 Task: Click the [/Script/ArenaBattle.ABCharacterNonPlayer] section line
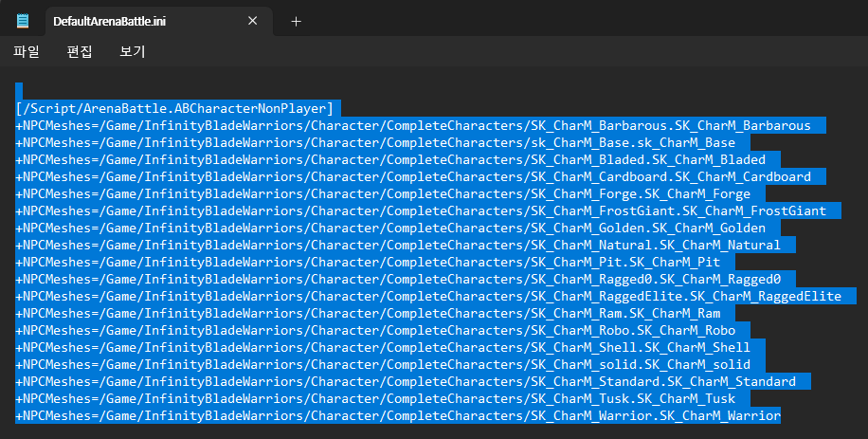point(175,108)
